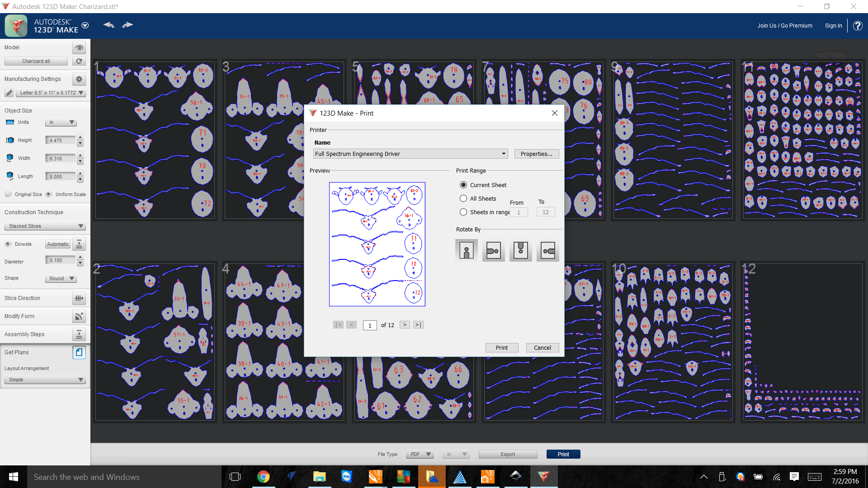
Task: Click Task View taskbar icon
Action: click(x=235, y=477)
